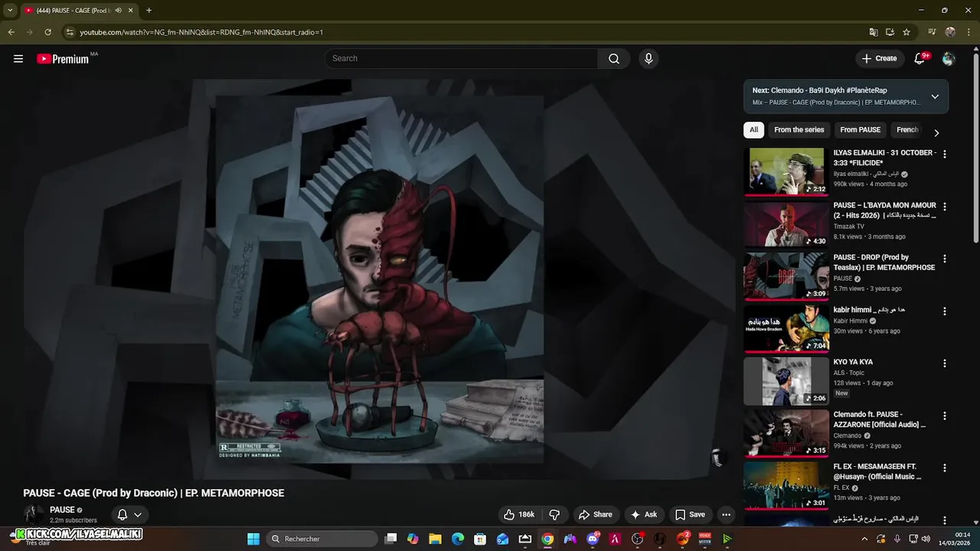Open File Explorer from taskbar
980x551 pixels.
tap(435, 539)
